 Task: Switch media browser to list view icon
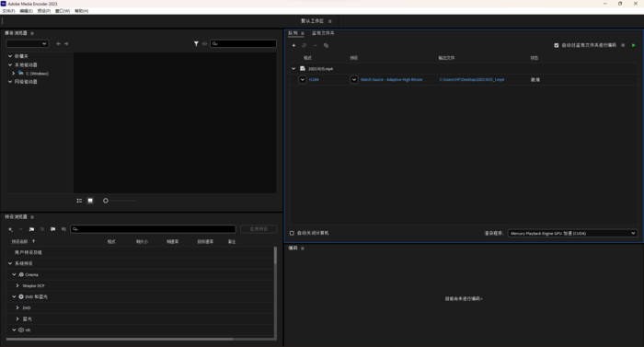pos(79,201)
